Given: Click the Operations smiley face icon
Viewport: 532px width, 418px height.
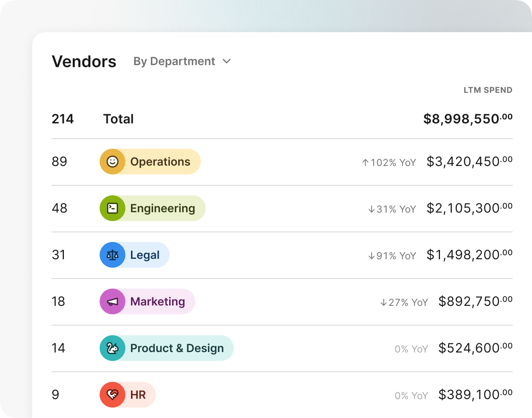Looking at the screenshot, I should click(113, 162).
